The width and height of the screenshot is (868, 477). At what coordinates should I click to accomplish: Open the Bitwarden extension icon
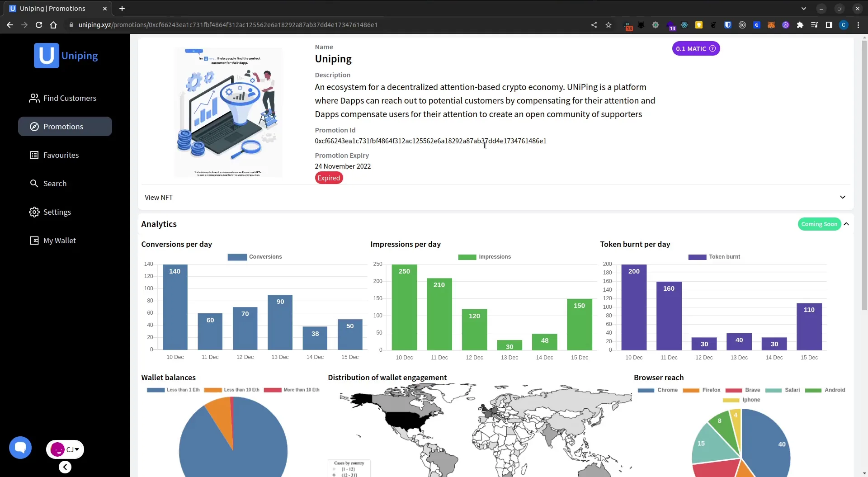coord(728,25)
